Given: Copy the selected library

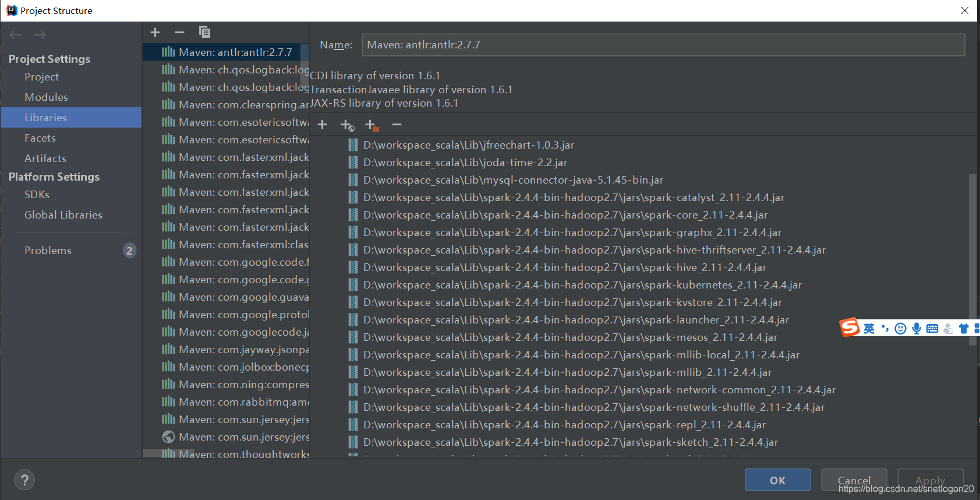Looking at the screenshot, I should click(x=204, y=32).
